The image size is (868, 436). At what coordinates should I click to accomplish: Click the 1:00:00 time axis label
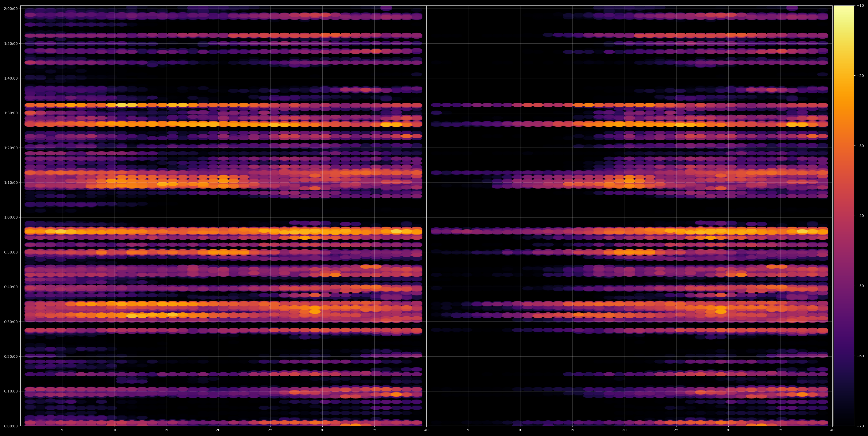tap(11, 217)
